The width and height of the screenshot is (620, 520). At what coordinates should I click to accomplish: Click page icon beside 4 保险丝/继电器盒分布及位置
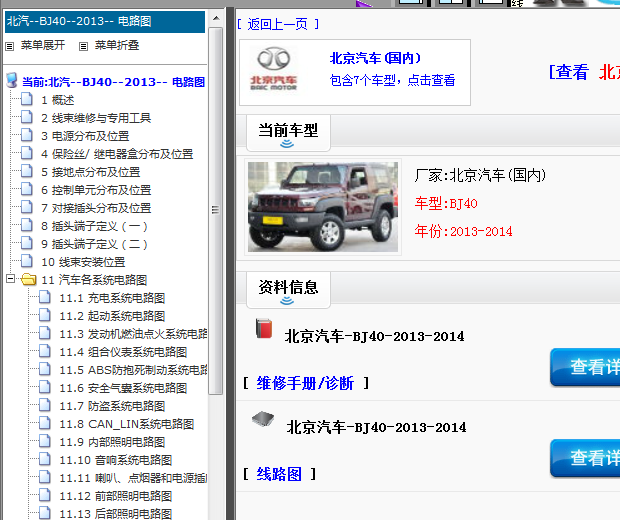point(27,153)
